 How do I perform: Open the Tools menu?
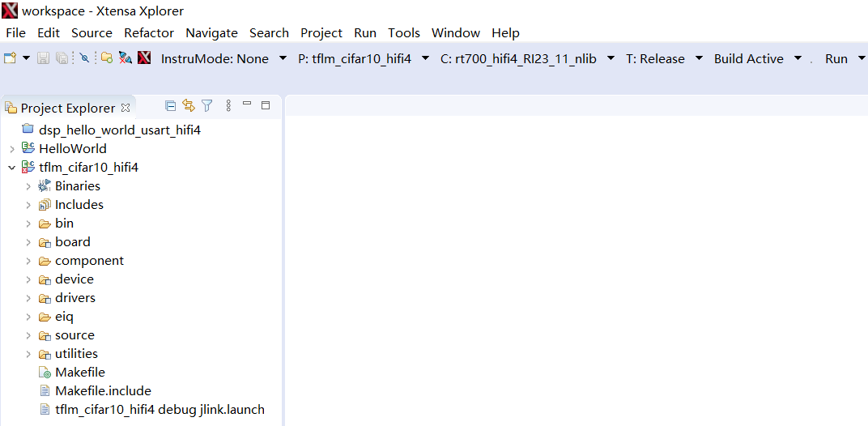tap(403, 33)
